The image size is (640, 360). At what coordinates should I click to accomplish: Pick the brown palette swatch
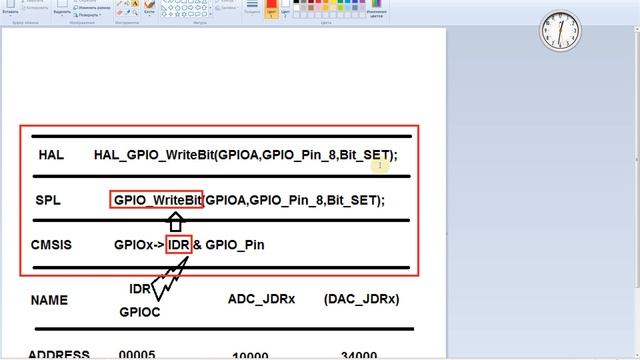pyautogui.click(x=311, y=8)
